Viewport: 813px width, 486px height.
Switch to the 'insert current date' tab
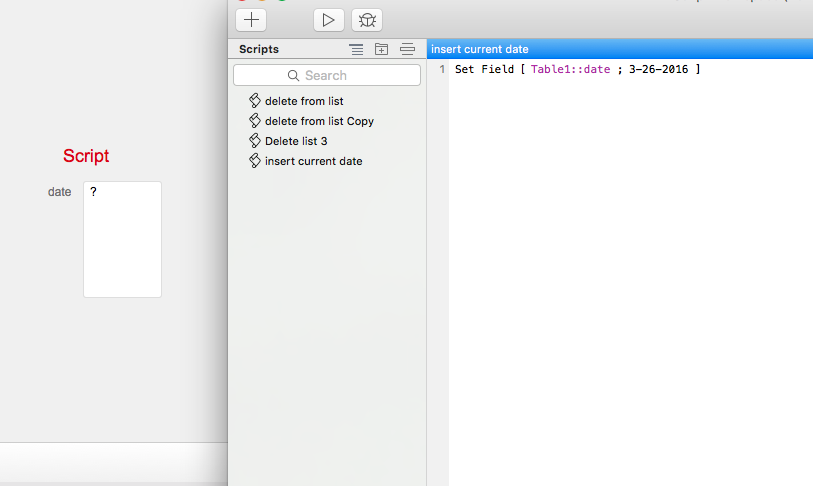tap(480, 49)
